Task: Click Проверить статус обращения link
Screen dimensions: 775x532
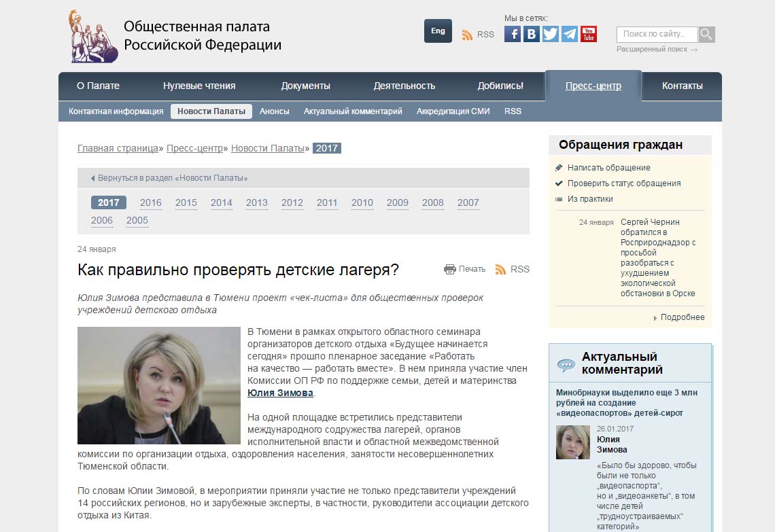Action: pos(624,183)
